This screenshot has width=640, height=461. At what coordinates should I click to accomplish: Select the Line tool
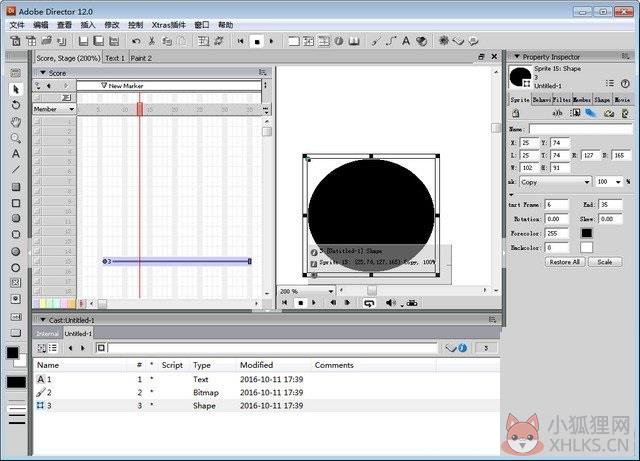pos(16,170)
